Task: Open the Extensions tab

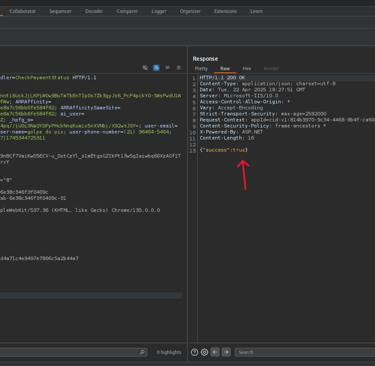Action: coord(225,11)
